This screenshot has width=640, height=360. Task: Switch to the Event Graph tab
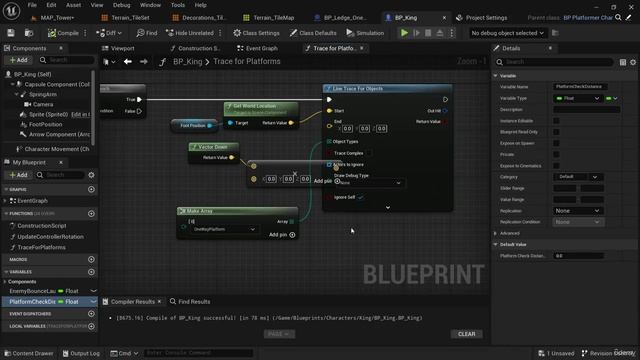coord(258,48)
